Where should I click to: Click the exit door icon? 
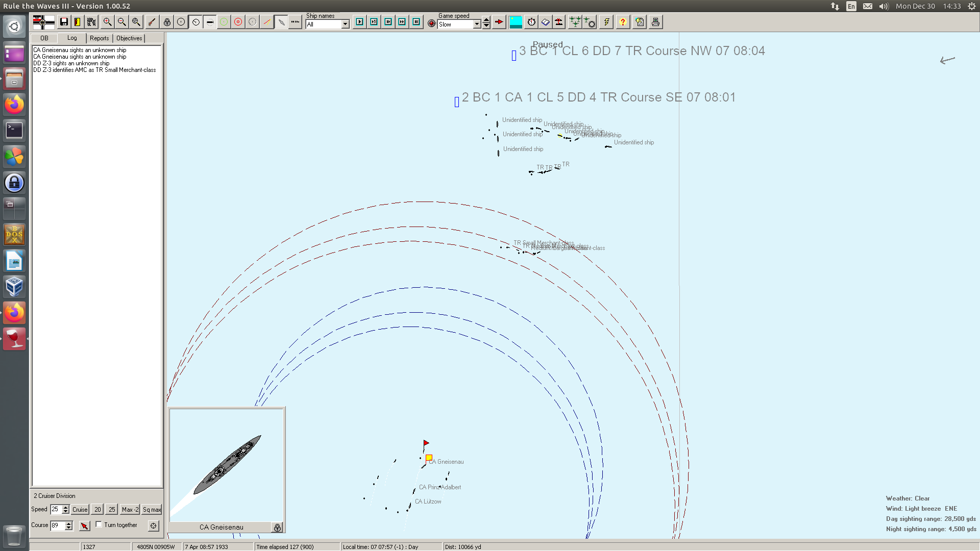(x=78, y=22)
